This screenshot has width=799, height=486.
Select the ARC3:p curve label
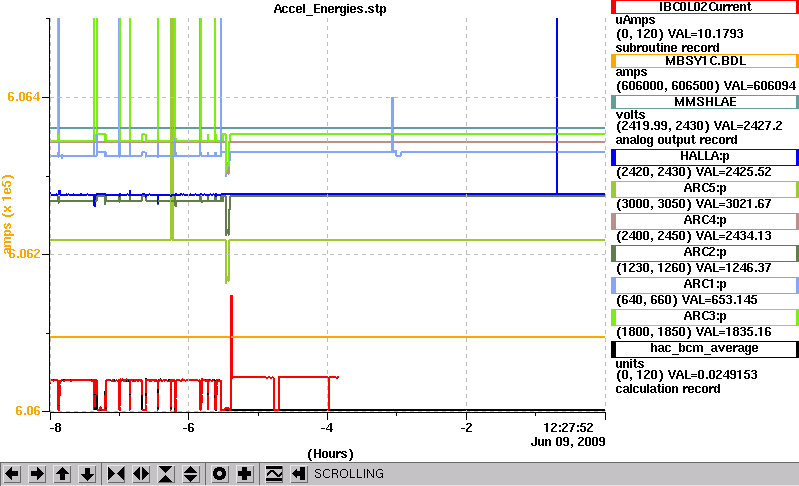705,317
